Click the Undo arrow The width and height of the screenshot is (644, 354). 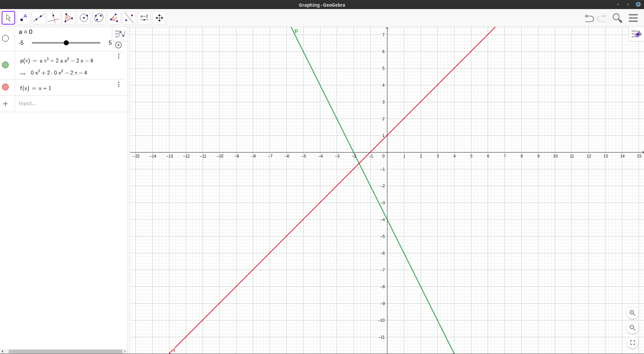589,18
